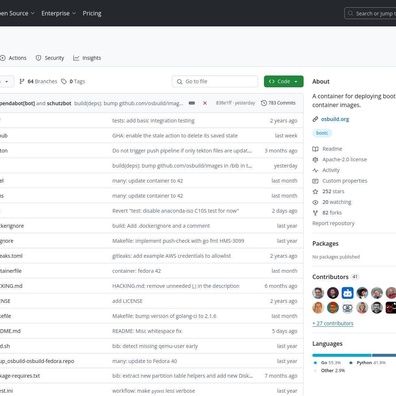Screen dimensions: 396x396
Task: Click the Activity pulse icon
Action: (315, 170)
